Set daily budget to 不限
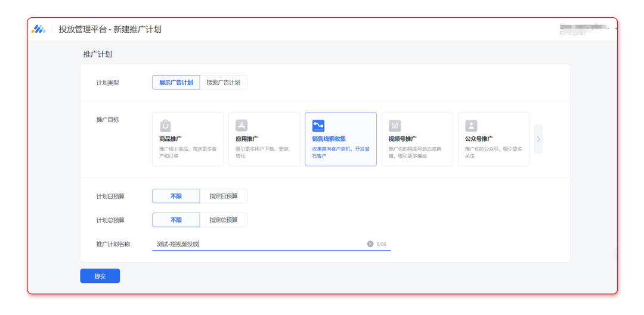644x315 pixels. [x=176, y=196]
